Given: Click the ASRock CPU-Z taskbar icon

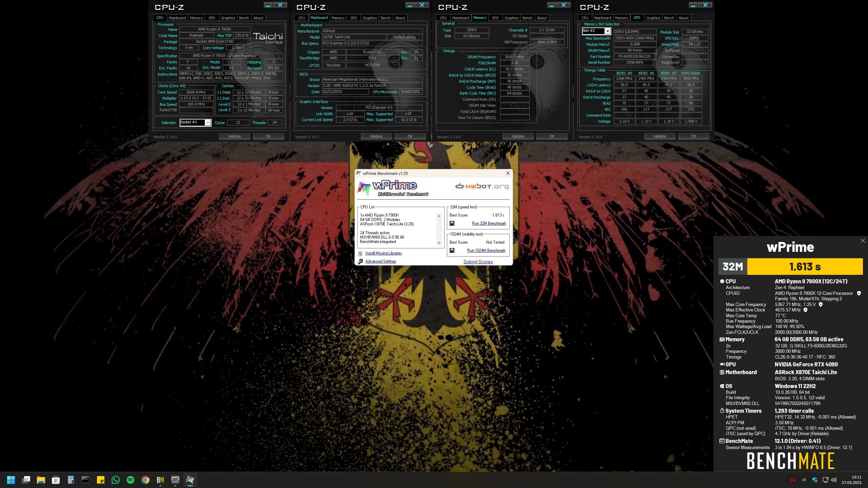Looking at the screenshot, I should click(175, 480).
